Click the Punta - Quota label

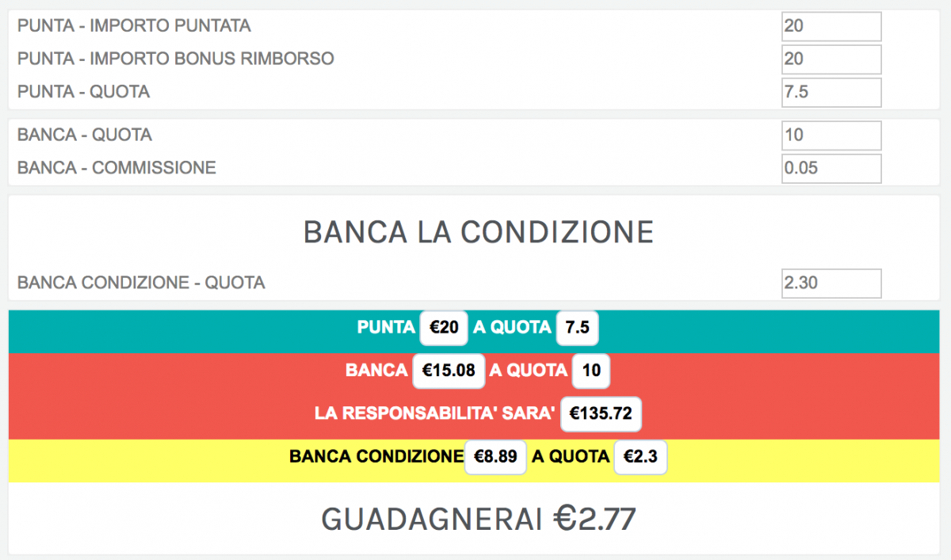pyautogui.click(x=84, y=93)
